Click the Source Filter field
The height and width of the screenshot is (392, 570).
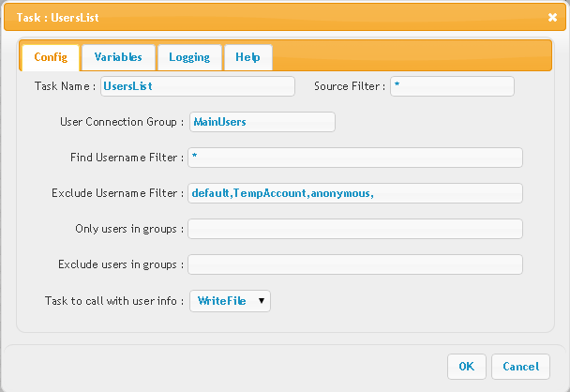[x=452, y=86]
